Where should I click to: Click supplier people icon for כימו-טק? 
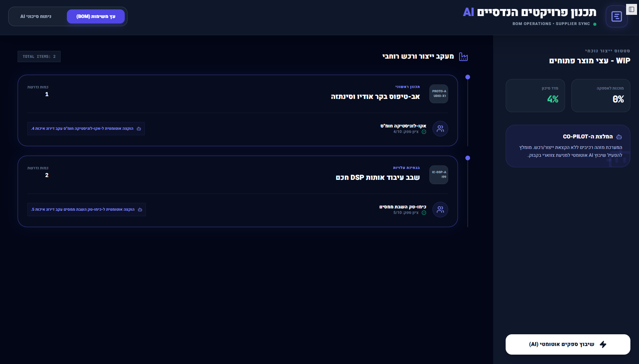440,210
